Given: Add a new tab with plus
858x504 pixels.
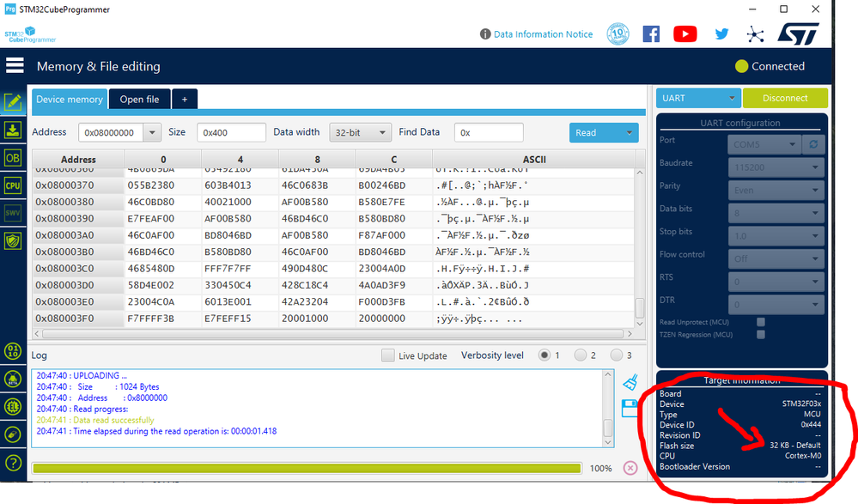Looking at the screenshot, I should coord(185,99).
